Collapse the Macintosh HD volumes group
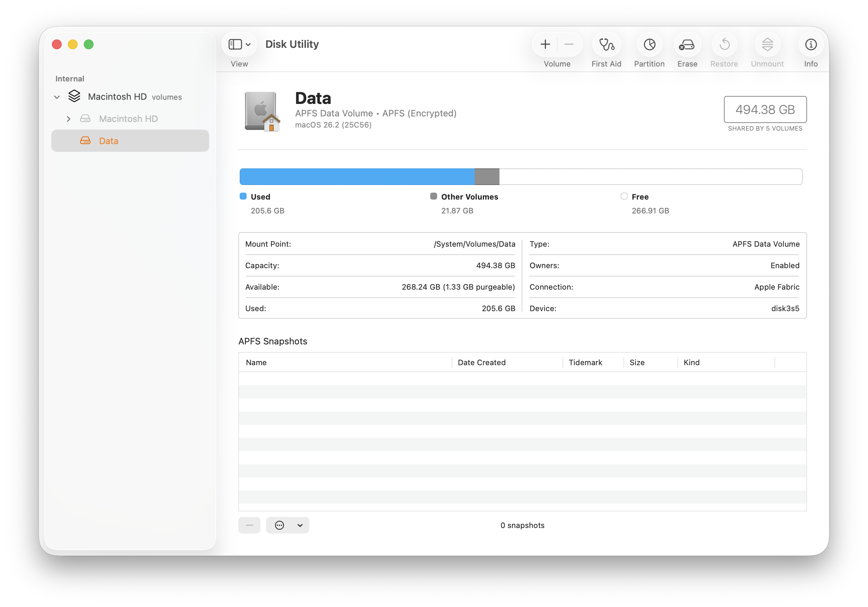868x607 pixels. click(57, 97)
